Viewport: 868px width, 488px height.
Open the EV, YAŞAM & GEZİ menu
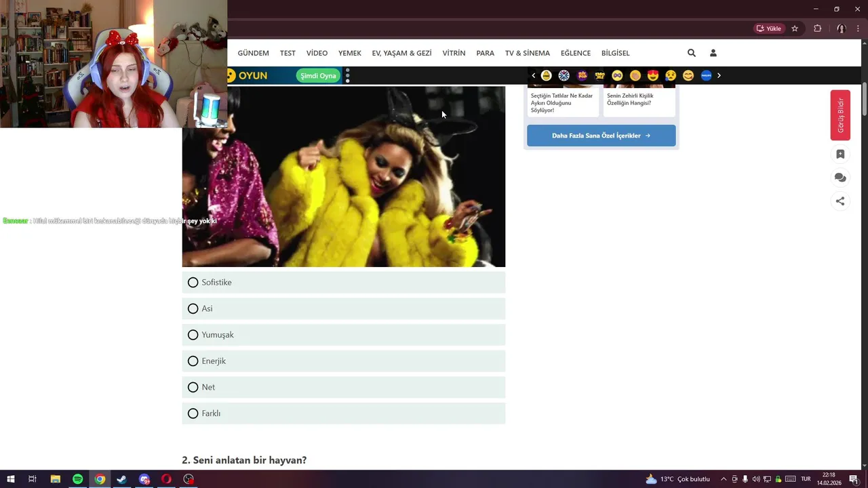(401, 53)
